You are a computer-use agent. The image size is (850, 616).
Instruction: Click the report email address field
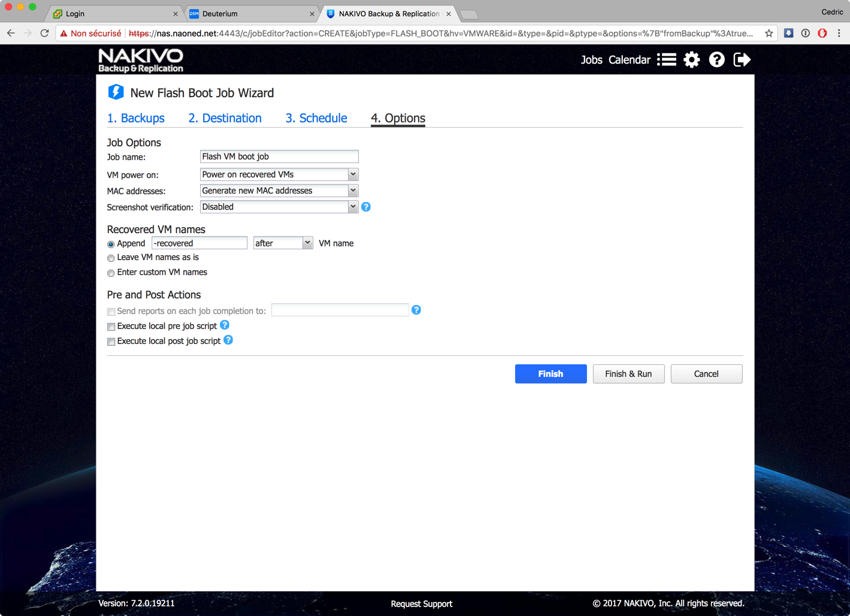(x=340, y=310)
